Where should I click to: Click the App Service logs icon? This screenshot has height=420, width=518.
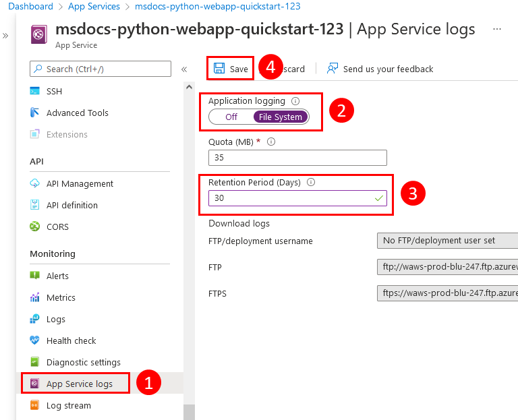click(x=34, y=384)
